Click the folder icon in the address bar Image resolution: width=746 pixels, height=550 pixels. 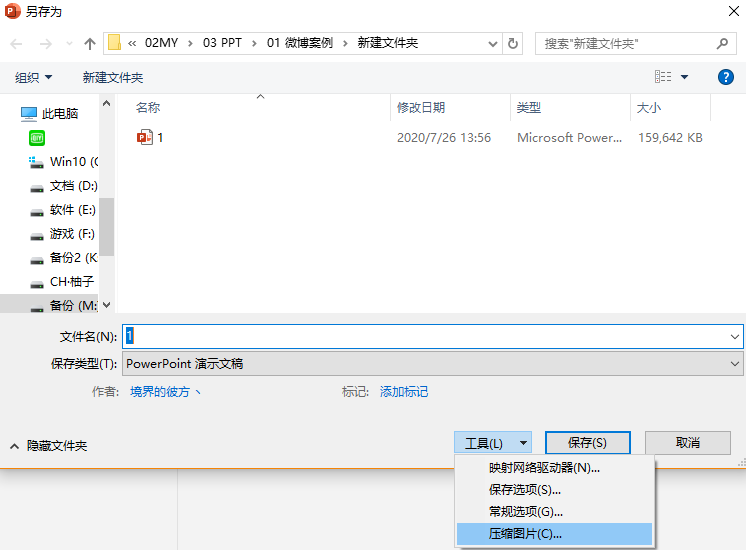pyautogui.click(x=114, y=43)
